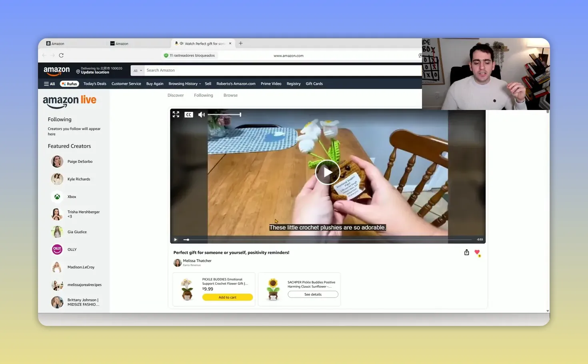Select the Watch Perfect gift tab
Image resolution: width=588 pixels, height=364 pixels.
(x=203, y=44)
